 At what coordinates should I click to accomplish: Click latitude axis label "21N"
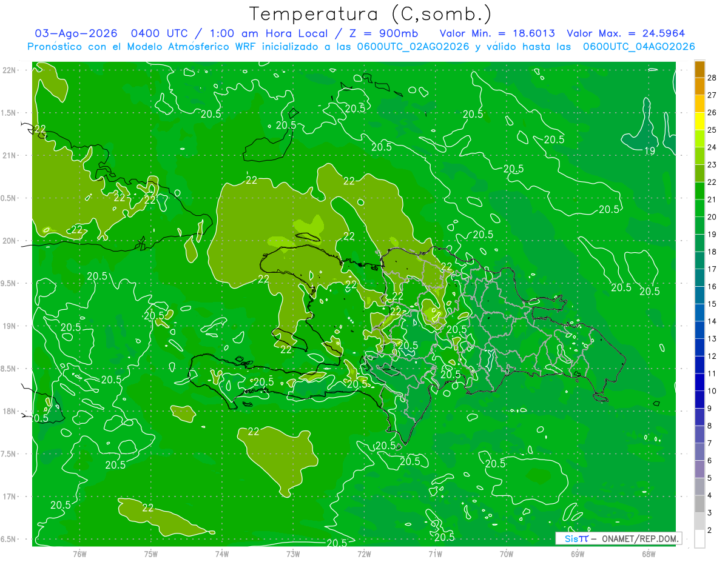pos(9,155)
